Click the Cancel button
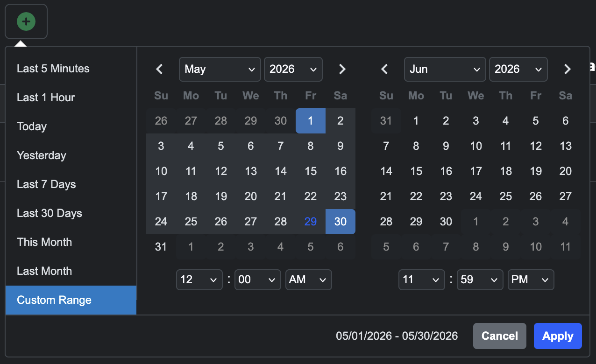Image resolution: width=596 pixels, height=364 pixels. pyautogui.click(x=500, y=336)
